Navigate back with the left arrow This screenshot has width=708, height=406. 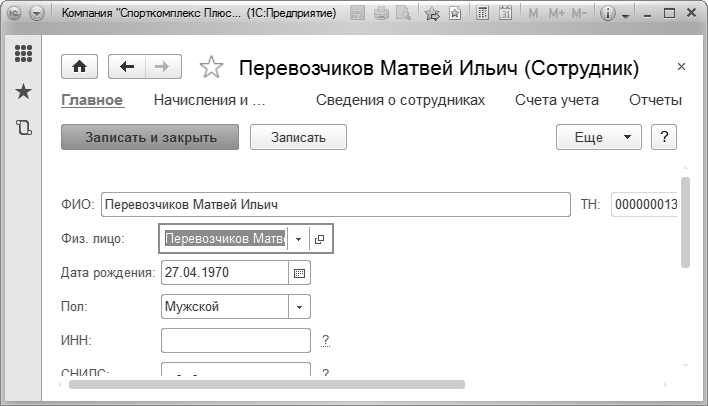(127, 67)
